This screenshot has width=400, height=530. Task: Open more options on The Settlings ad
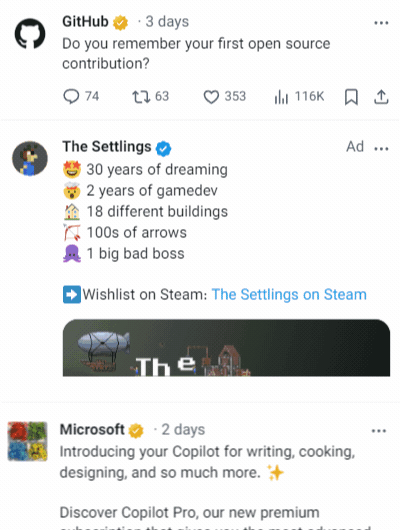click(x=381, y=148)
